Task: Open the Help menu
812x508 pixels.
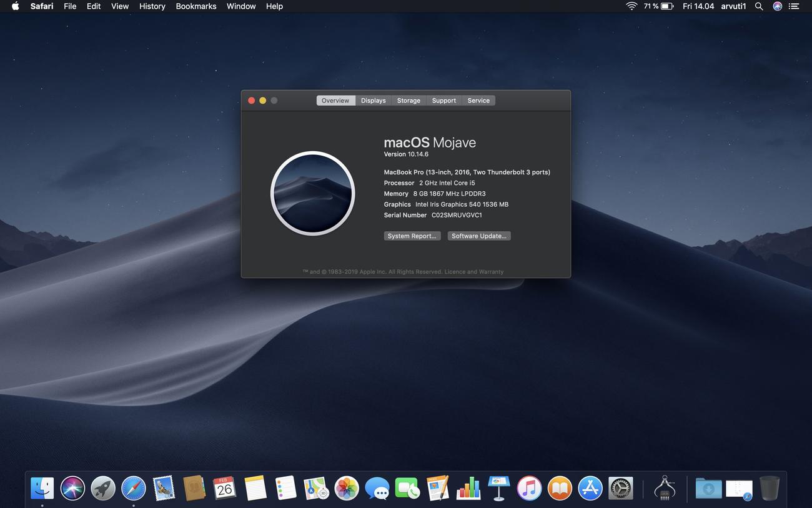Action: click(x=274, y=6)
